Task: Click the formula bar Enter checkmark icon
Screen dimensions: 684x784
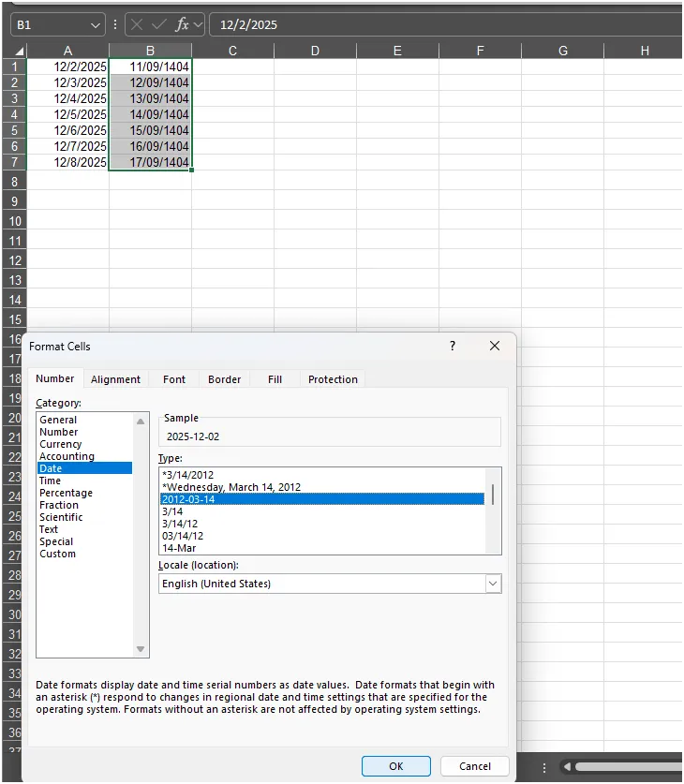Action: click(159, 24)
